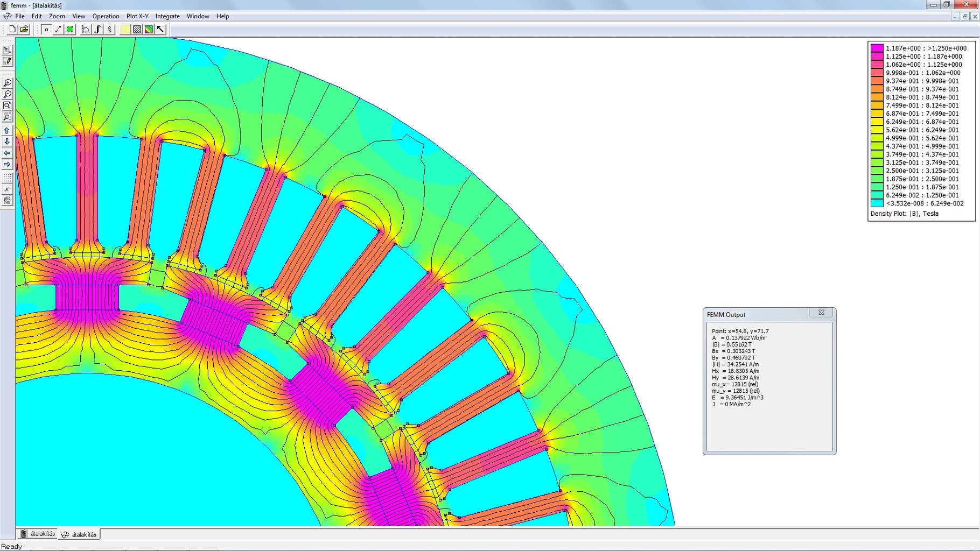Select the '|B| = 0.55162 T' output line

731,344
